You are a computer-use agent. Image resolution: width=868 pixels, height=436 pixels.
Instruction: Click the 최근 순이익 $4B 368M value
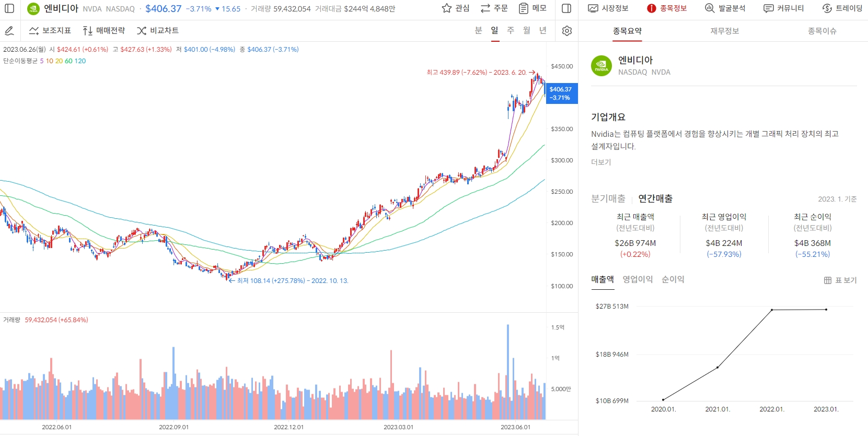click(x=813, y=243)
